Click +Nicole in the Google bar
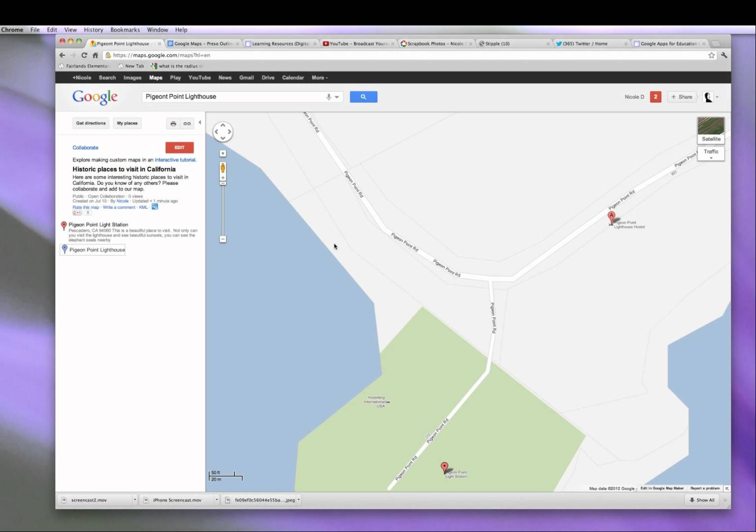 pos(82,78)
